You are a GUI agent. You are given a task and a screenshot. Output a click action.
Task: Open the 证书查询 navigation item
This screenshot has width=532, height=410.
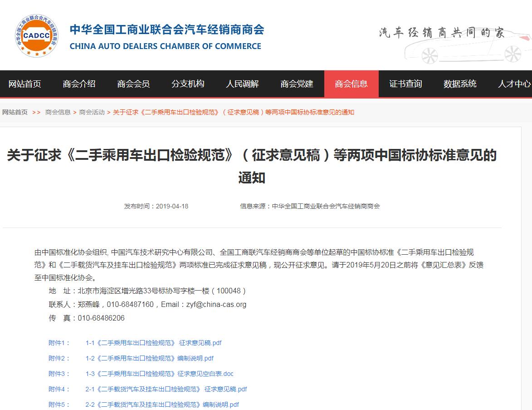click(x=405, y=84)
